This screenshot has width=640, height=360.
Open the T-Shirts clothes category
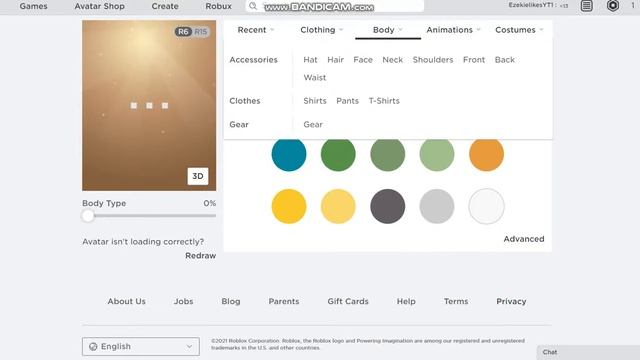(384, 101)
